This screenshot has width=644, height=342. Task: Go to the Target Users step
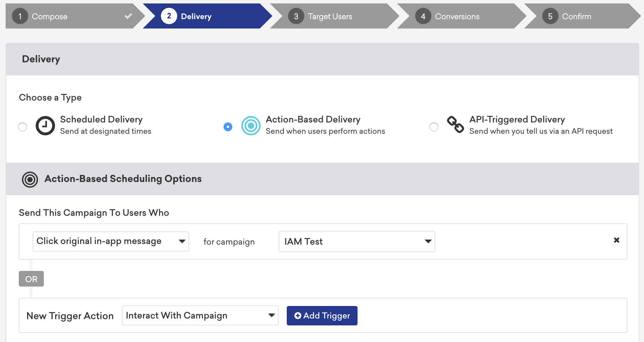click(330, 16)
